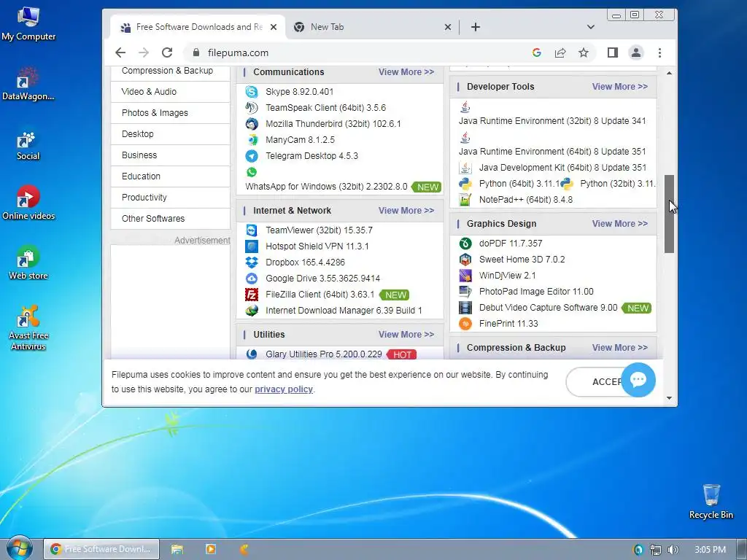Open the tab search dropdown chevron
Image resolution: width=747 pixels, height=560 pixels.
tap(591, 27)
